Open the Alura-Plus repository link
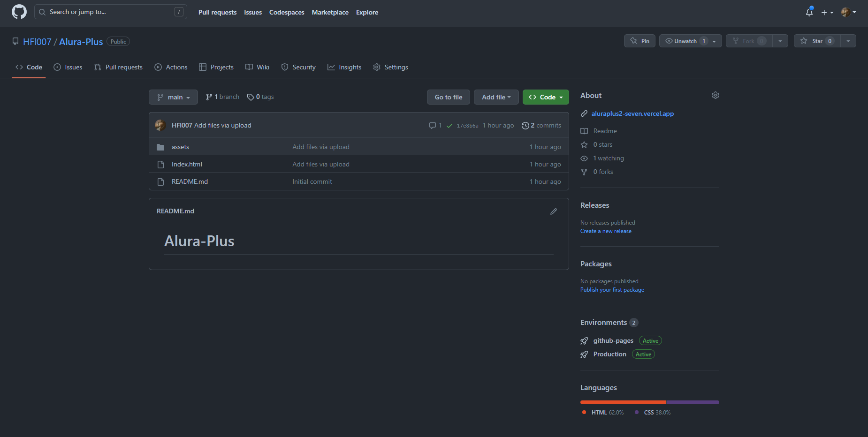The height and width of the screenshot is (437, 868). [x=81, y=42]
